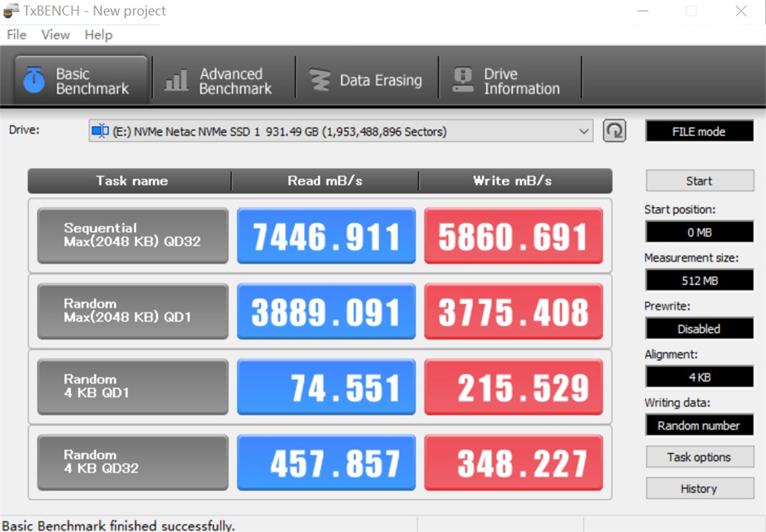This screenshot has height=532, width=766.
Task: Open the Measurement size selector showing 512 MB
Action: pos(700,280)
